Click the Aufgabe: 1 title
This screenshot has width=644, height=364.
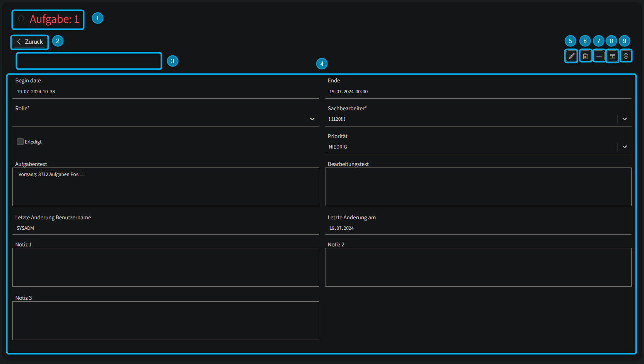54,19
